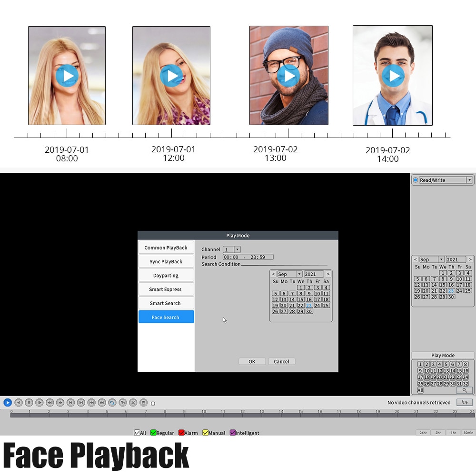Click hour 12 on the playback timeline bar
Viewport: 476px width, 476px height.
243,415
